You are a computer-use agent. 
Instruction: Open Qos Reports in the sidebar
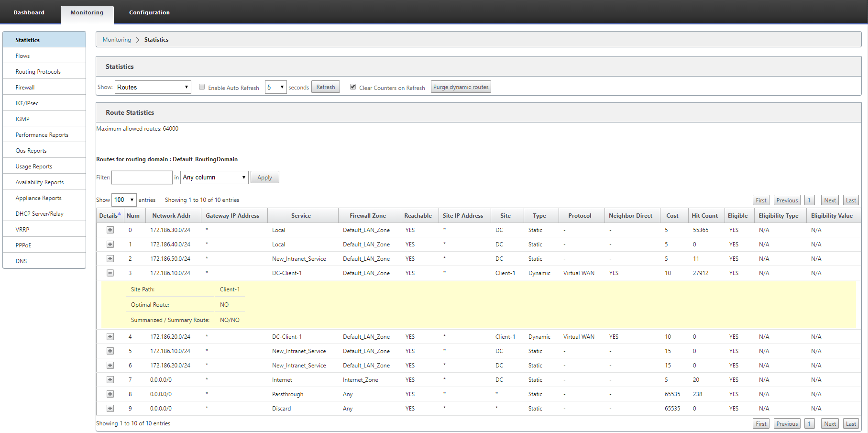[44, 151]
